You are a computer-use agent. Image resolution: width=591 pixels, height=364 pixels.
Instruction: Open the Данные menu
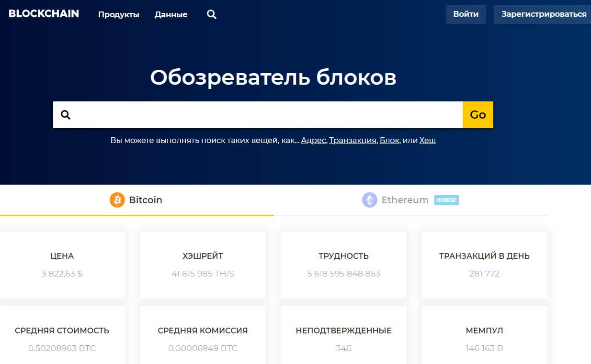pyautogui.click(x=171, y=14)
